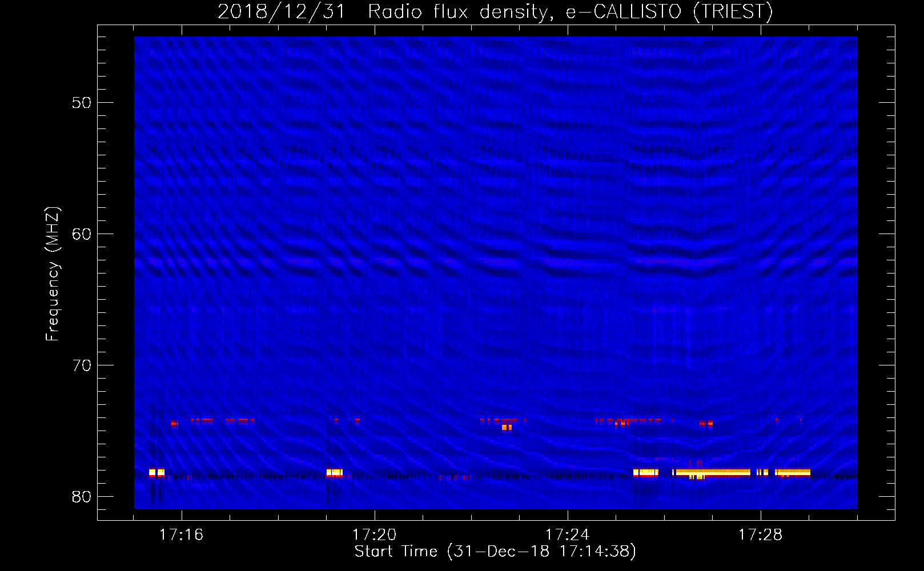
Task: Click the "60" frequency tick label
Action: tap(82, 234)
